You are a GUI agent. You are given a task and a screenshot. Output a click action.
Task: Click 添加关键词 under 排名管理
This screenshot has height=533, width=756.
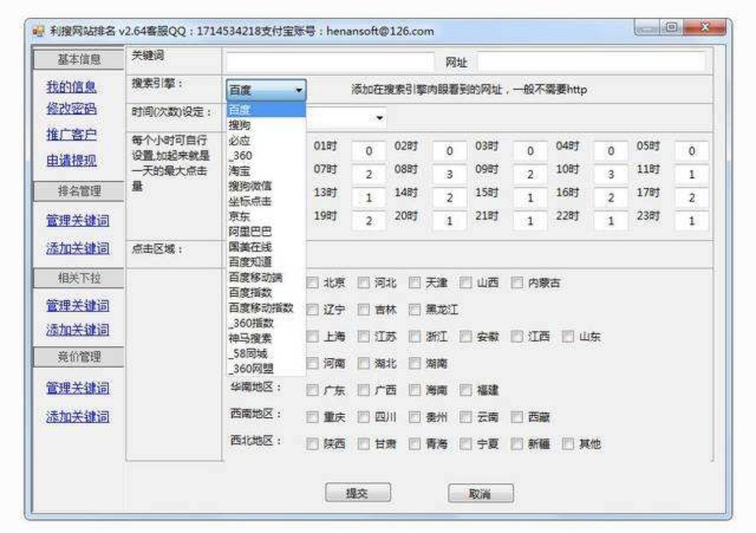77,249
